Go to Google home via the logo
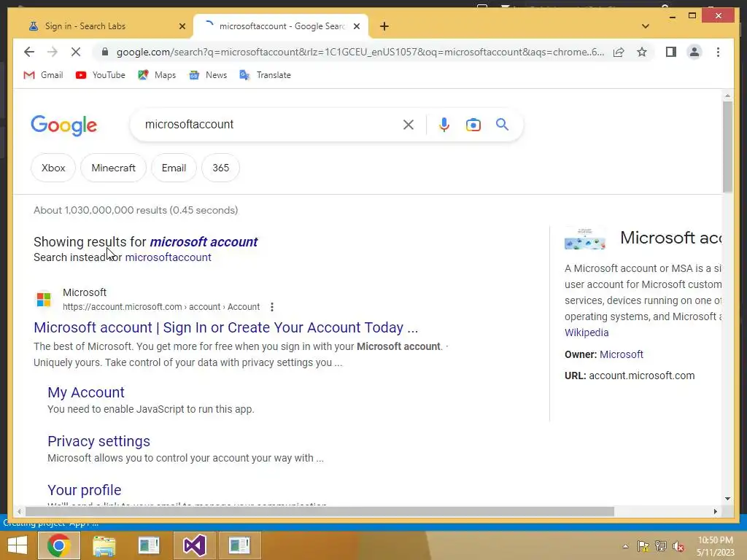 pos(64,125)
